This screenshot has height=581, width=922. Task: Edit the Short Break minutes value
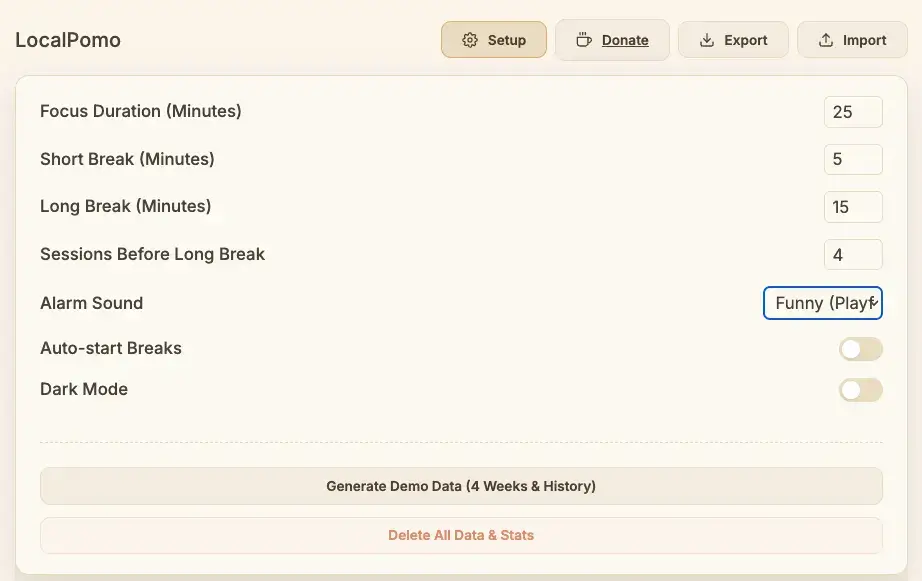click(853, 159)
